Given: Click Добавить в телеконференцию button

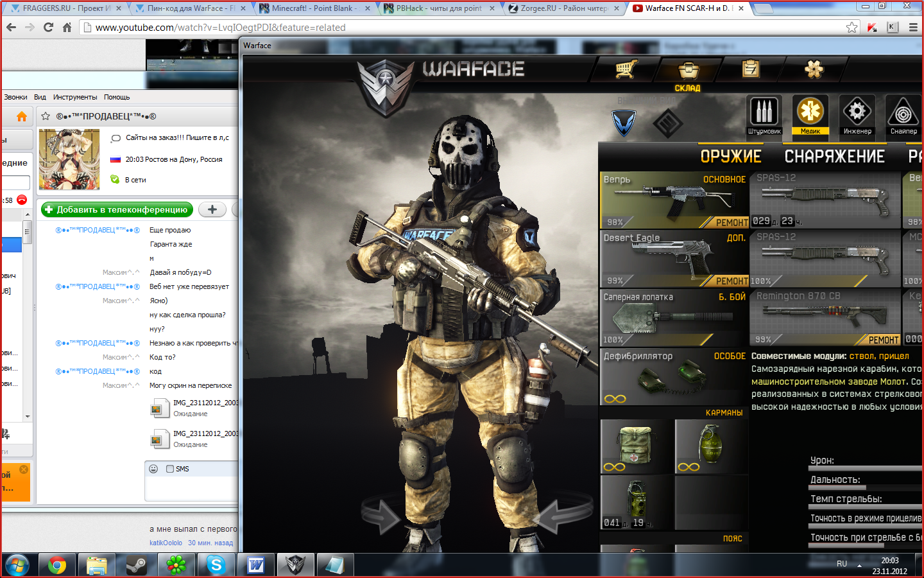Looking at the screenshot, I should [x=117, y=209].
